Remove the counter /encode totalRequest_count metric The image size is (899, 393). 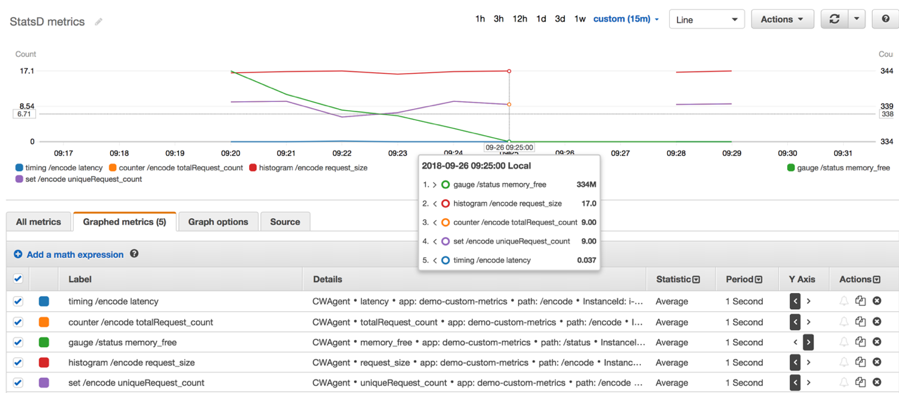877,322
